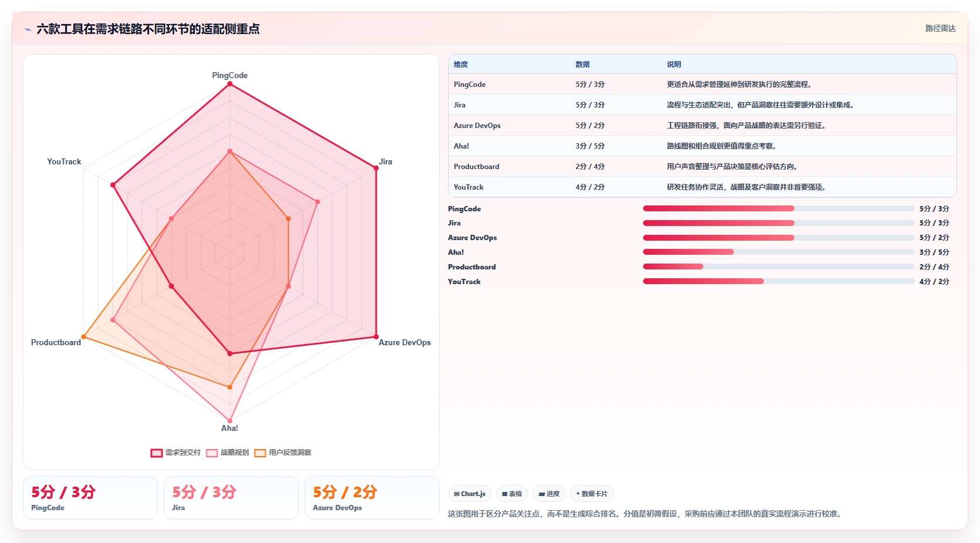Click the 数据卡片 tag chip

point(592,494)
